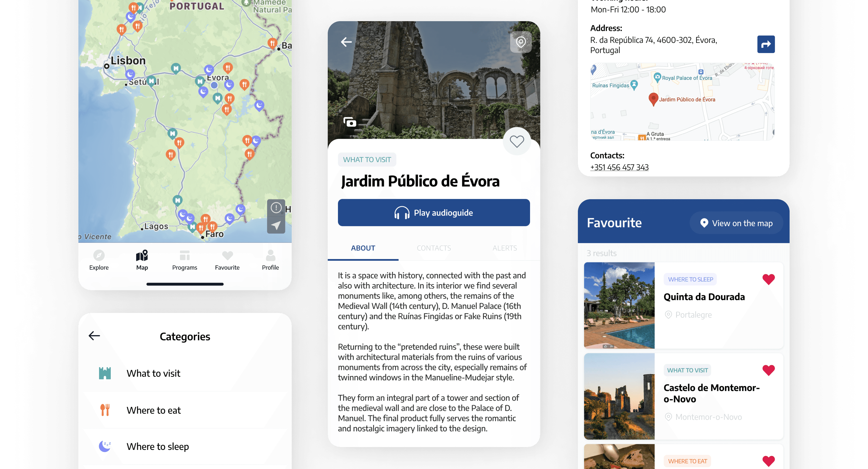This screenshot has width=868, height=469.
Task: Tap the back arrow on Jardim Público photo
Action: pyautogui.click(x=346, y=42)
